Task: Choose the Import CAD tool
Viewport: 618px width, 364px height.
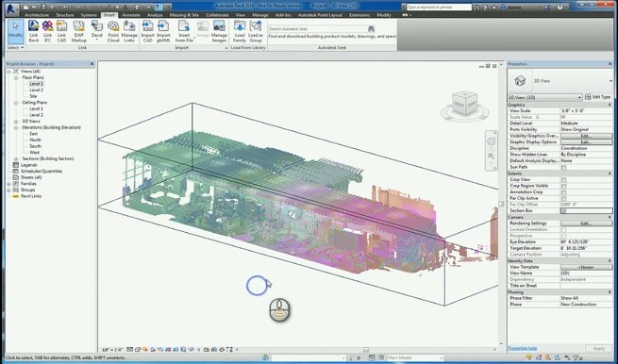Action: (x=148, y=31)
